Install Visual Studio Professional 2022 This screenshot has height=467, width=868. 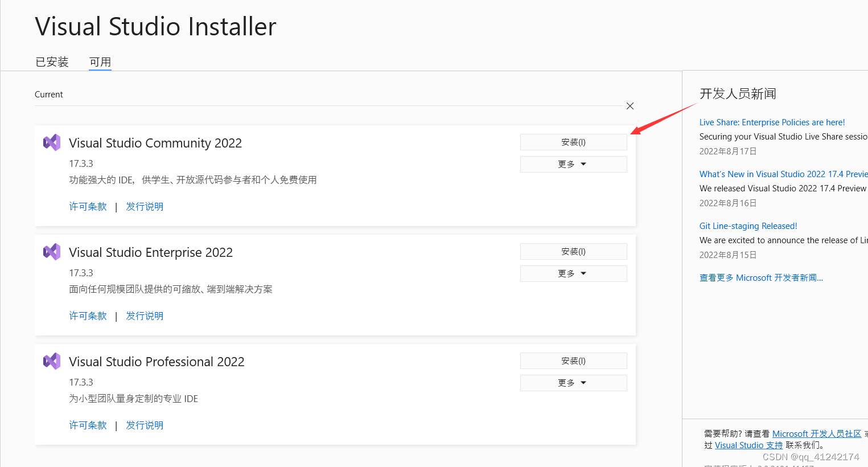(x=574, y=361)
